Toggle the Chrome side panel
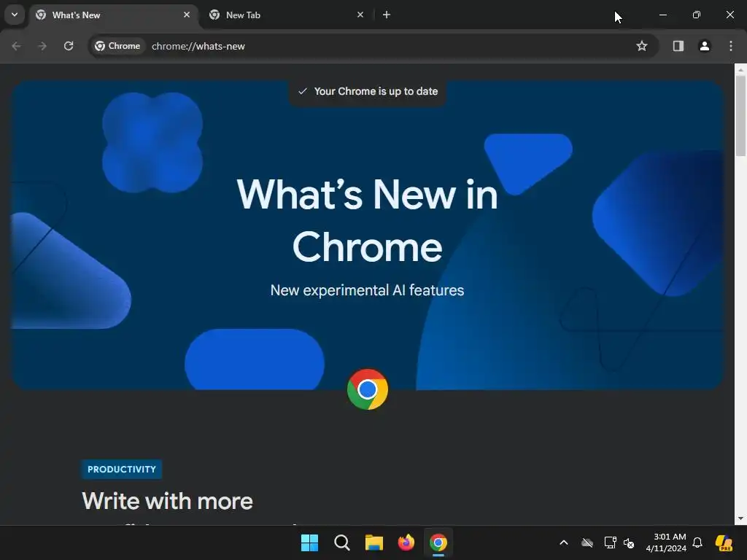This screenshot has height=560, width=747. click(x=678, y=46)
